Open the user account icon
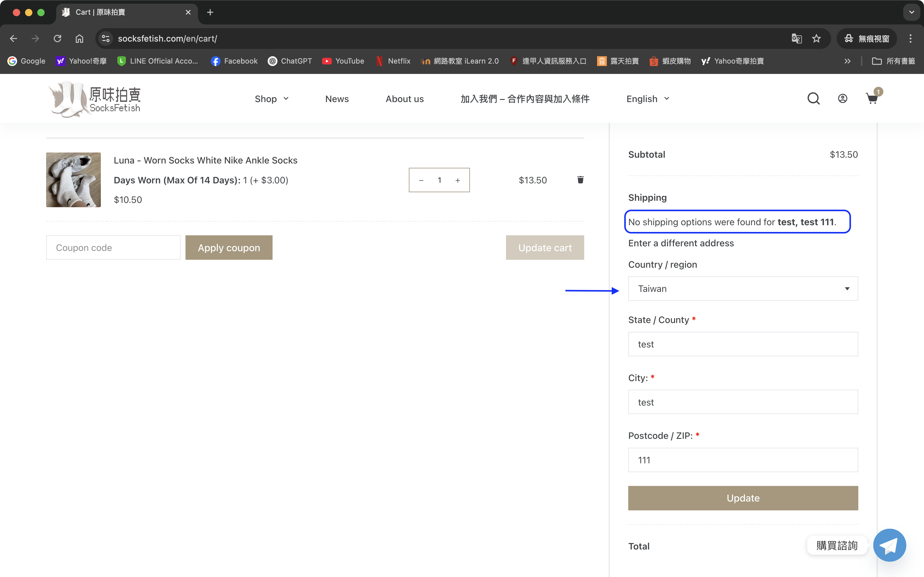This screenshot has width=924, height=577. click(x=842, y=98)
